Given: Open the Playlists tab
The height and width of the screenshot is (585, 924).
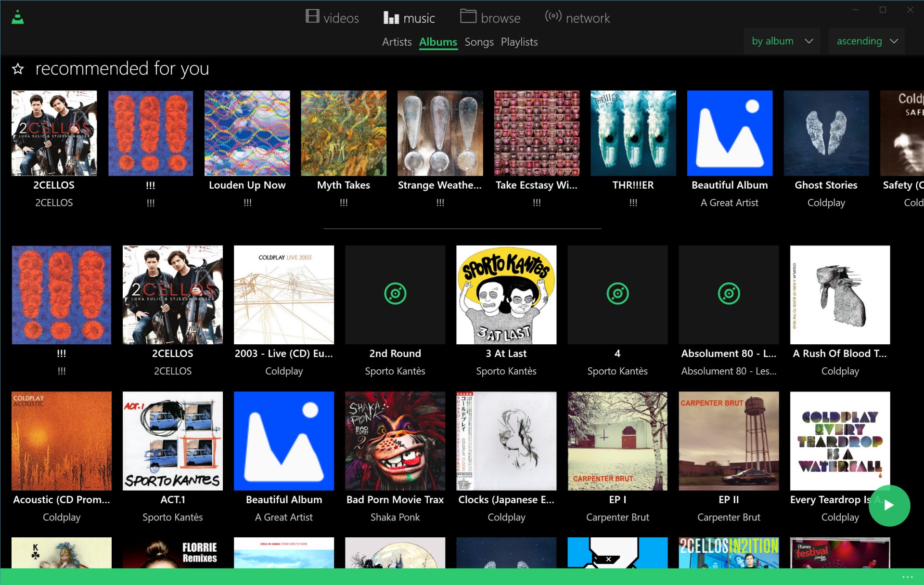Looking at the screenshot, I should pyautogui.click(x=519, y=42).
